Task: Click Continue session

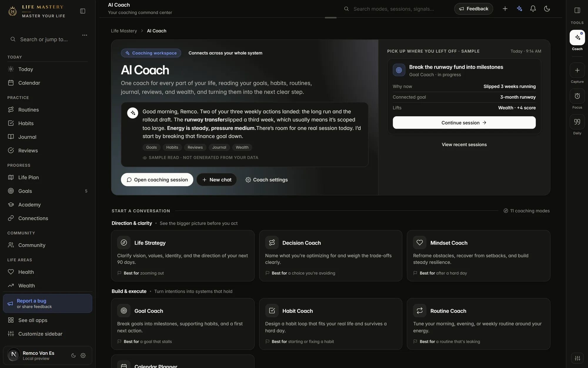Action: click(464, 122)
